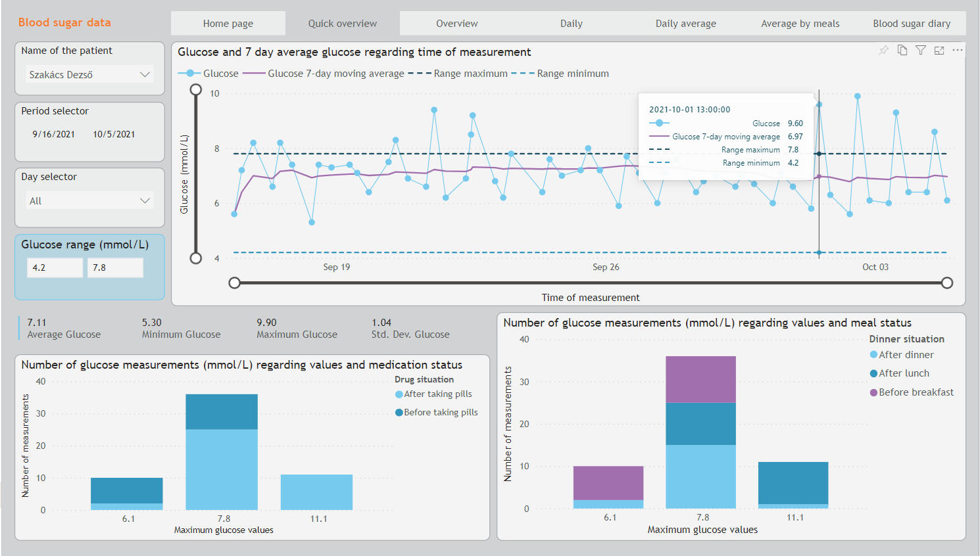
Task: Open filters icon on the glucose chart
Action: 921,51
